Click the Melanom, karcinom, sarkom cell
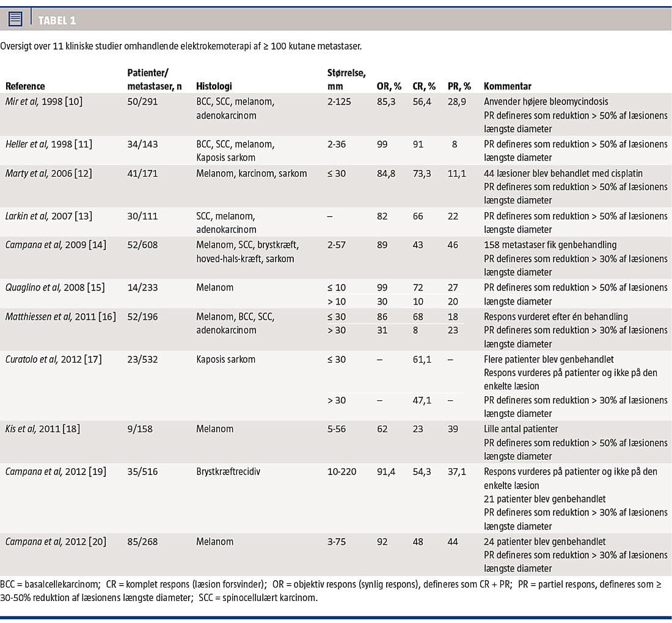The image size is (672, 623). 252,174
